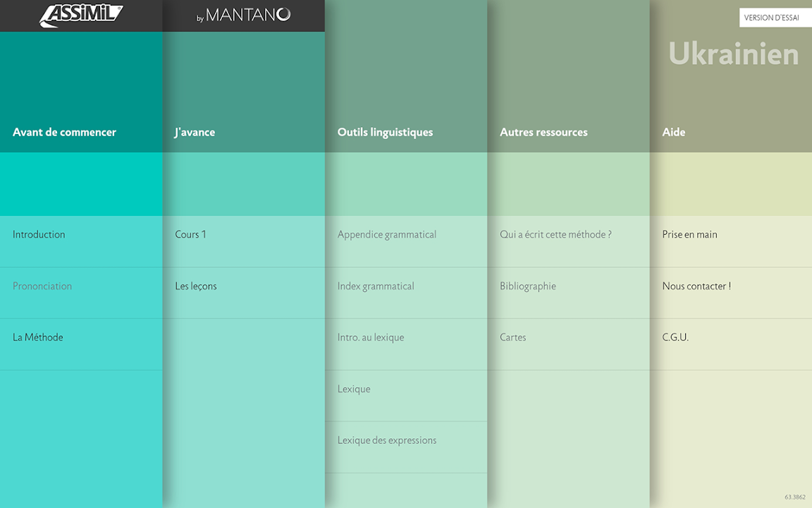Open the Introduction section

(39, 235)
